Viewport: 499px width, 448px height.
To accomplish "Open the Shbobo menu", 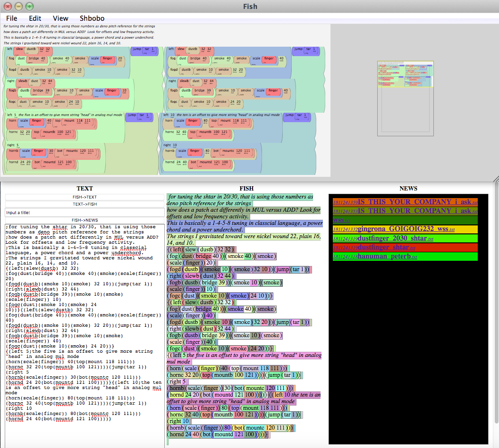I will 92,18.
